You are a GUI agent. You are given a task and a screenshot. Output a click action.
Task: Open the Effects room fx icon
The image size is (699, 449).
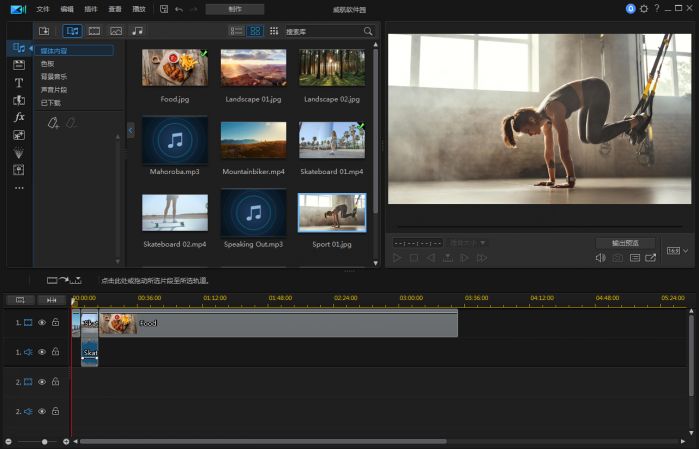18,117
